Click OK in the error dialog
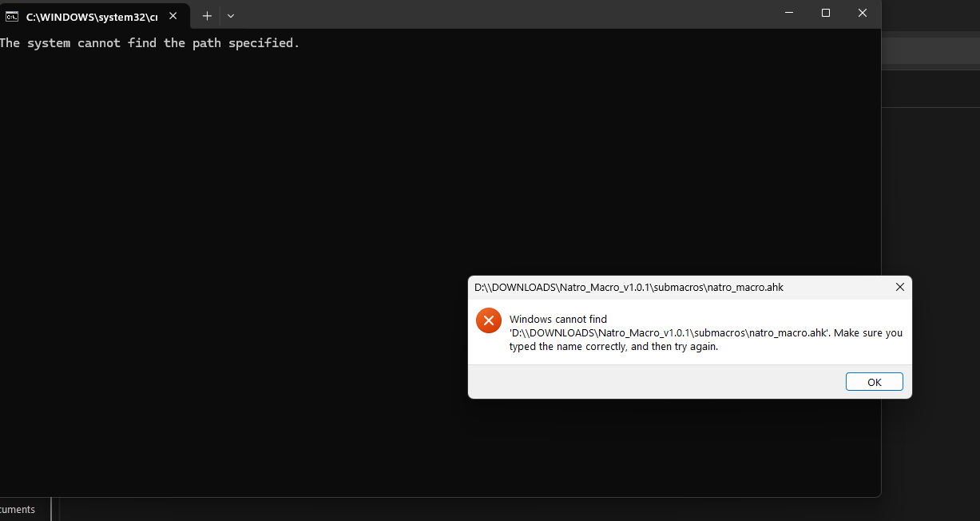The image size is (980, 521). coord(874,382)
